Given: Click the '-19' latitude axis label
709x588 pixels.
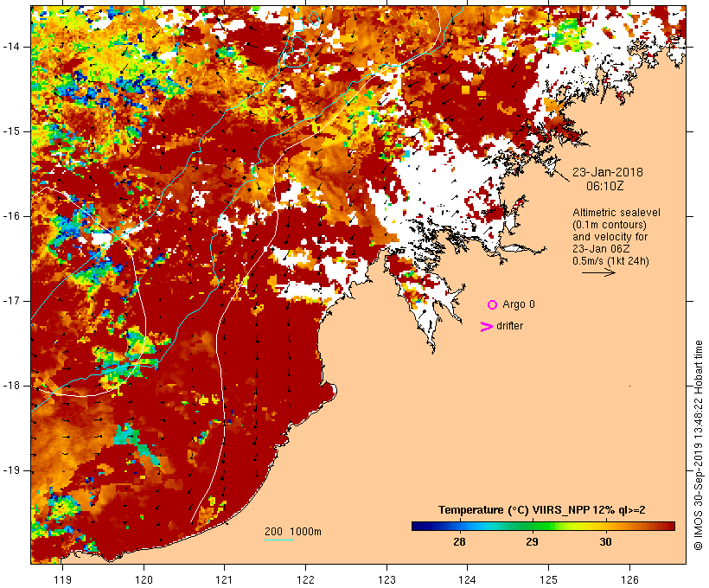Looking at the screenshot, I should [10, 471].
